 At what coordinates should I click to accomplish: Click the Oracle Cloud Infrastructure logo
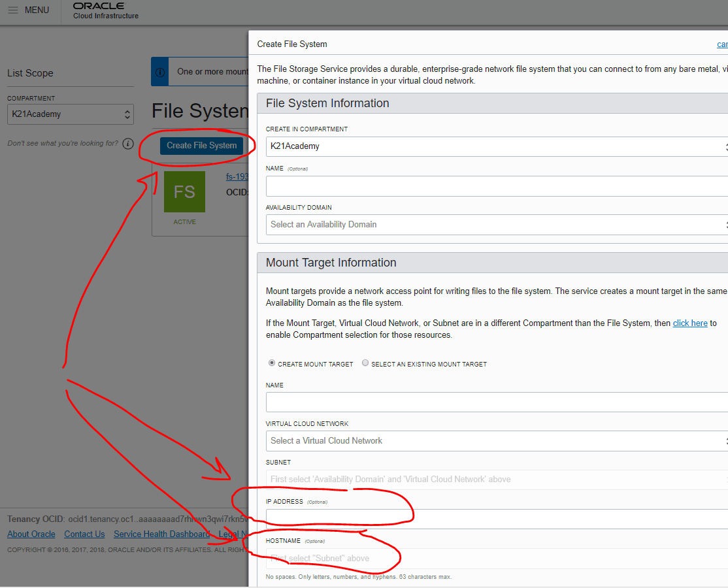pos(106,10)
